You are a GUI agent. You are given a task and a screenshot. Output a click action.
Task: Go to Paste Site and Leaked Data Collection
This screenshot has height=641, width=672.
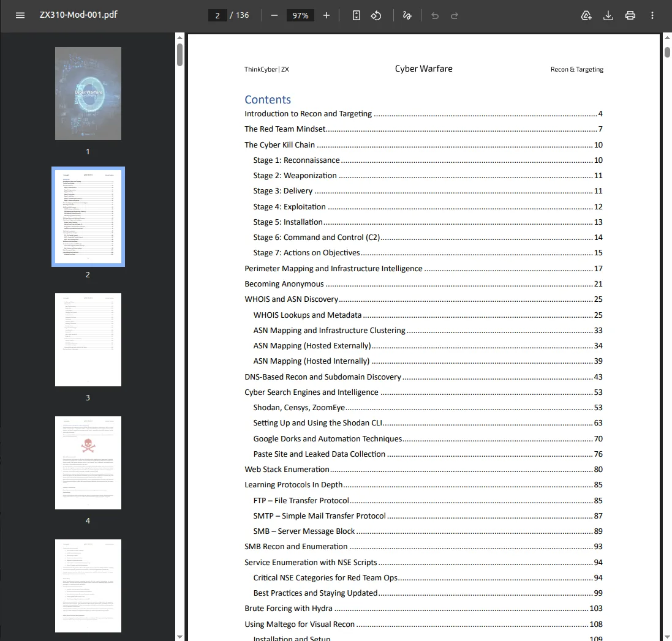[x=428, y=454]
